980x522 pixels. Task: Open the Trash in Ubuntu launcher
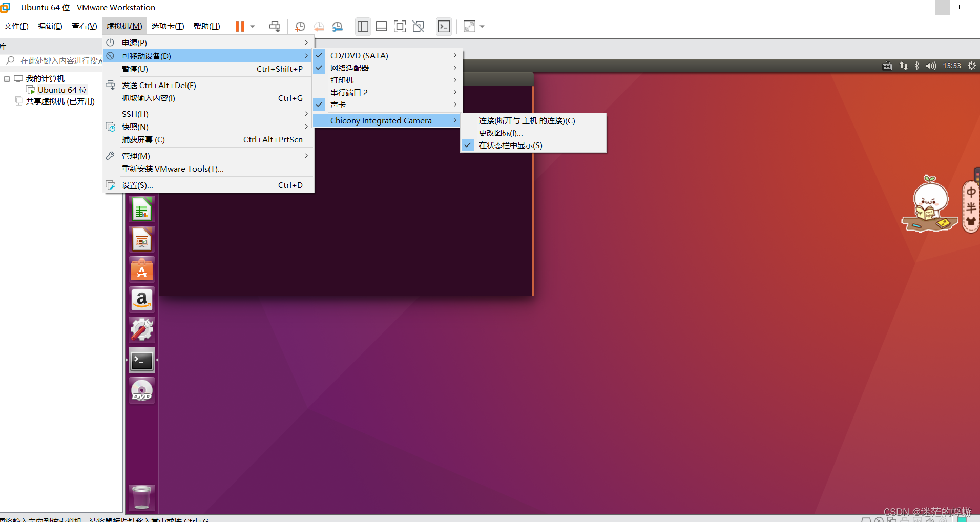(x=142, y=497)
